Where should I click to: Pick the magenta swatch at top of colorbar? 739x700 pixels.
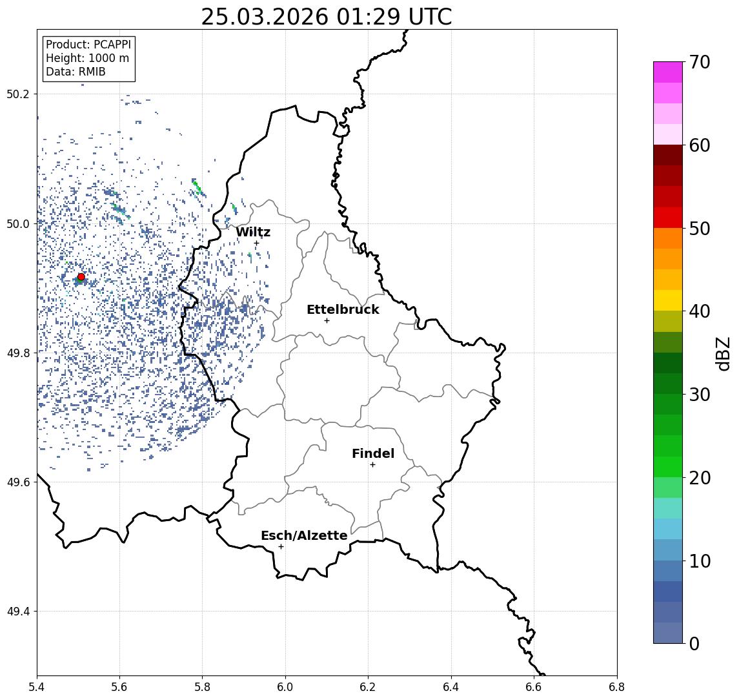click(668, 72)
